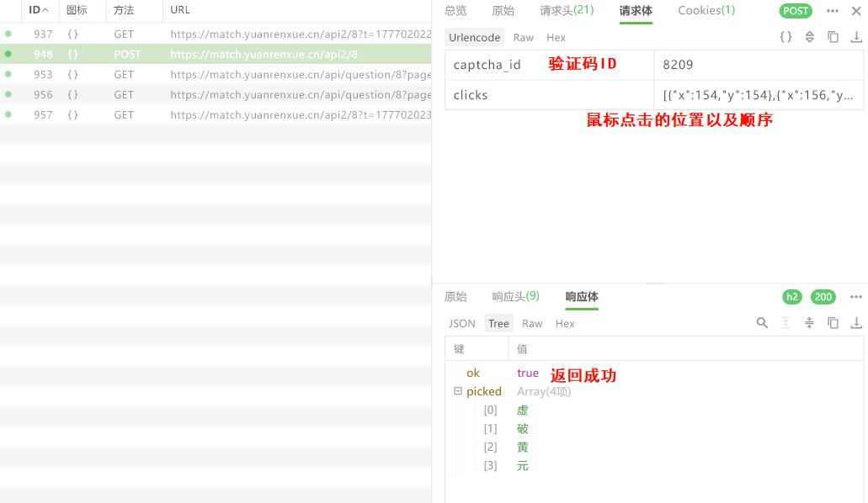
Task: Click the green status dot on row 937
Action: 8,34
